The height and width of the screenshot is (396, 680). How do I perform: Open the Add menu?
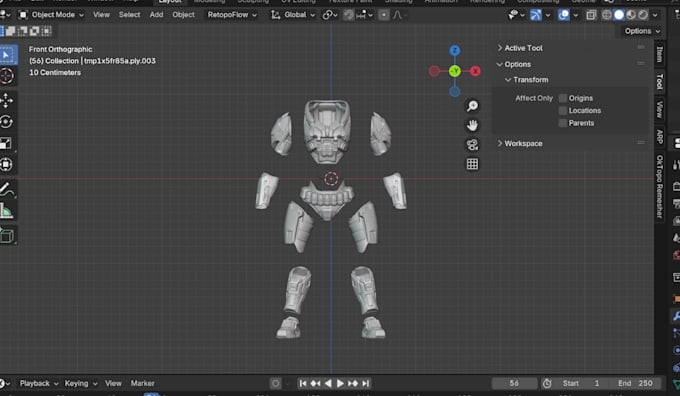point(156,15)
